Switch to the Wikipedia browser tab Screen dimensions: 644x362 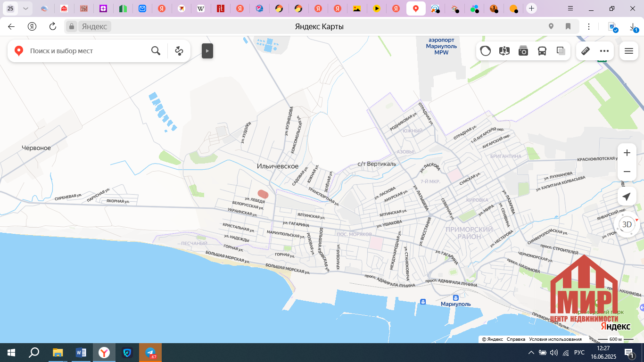pyautogui.click(x=201, y=8)
